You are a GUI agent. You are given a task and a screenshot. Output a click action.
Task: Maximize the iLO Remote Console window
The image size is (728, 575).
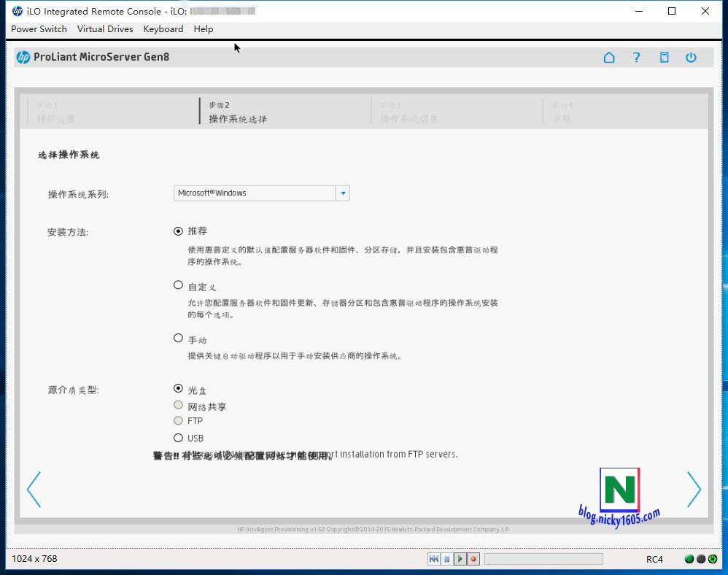click(671, 11)
